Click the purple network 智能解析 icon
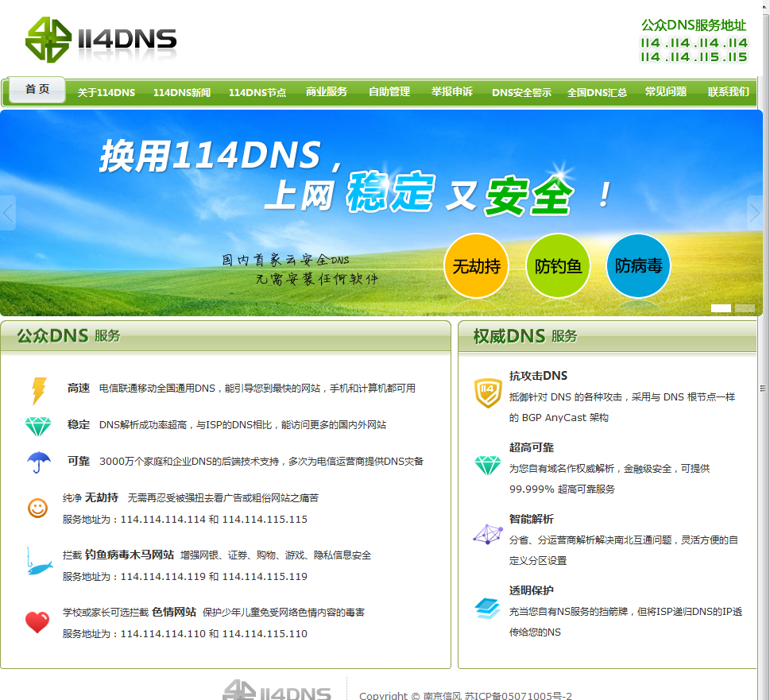This screenshot has width=770, height=700. tap(488, 535)
